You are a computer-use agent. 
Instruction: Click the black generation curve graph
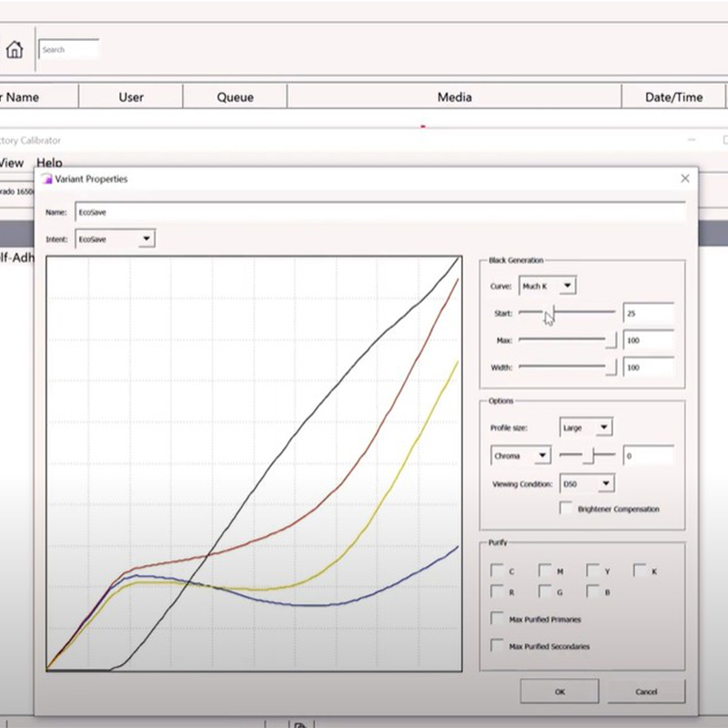[x=254, y=463]
